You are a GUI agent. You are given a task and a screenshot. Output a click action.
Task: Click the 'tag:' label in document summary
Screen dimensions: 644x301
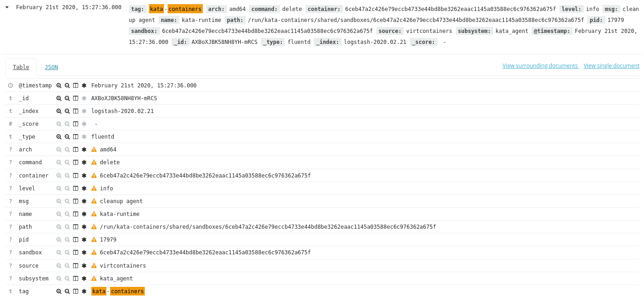(x=137, y=9)
